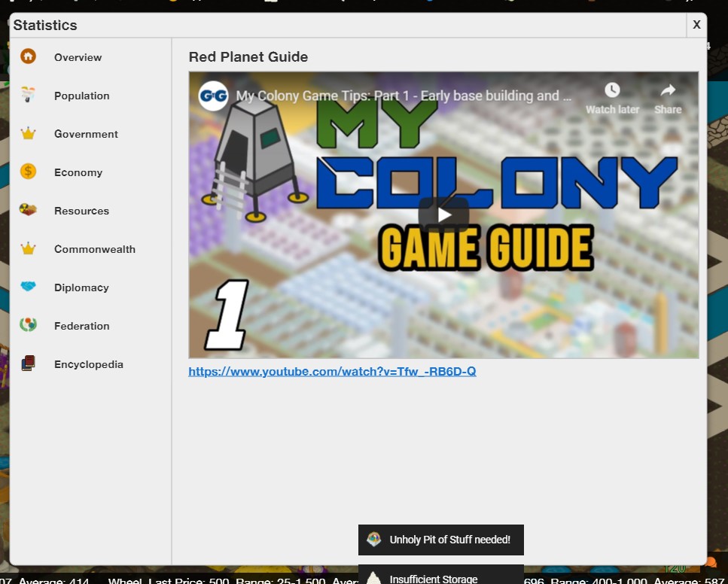Open the Government section

[86, 134]
